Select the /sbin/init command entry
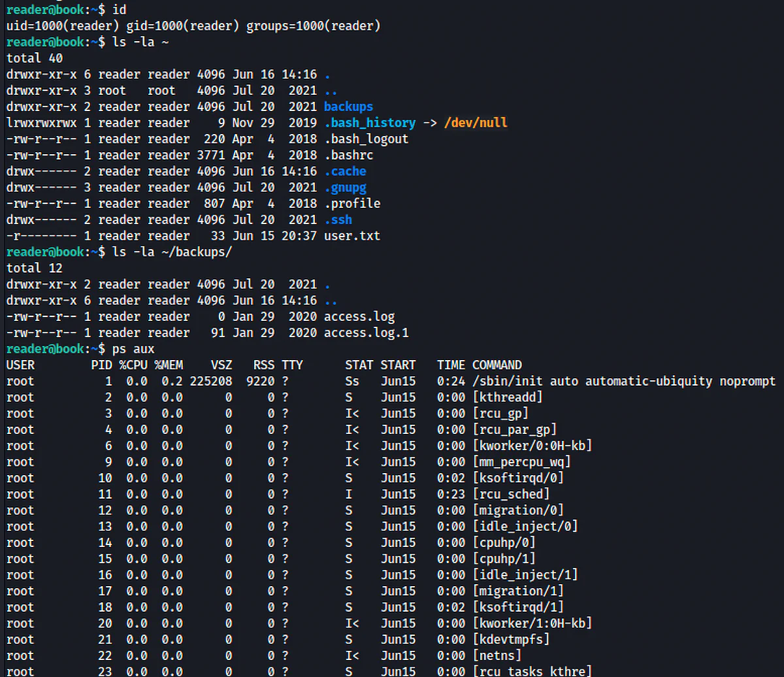Viewport: 784px width, 677px height. (x=624, y=381)
